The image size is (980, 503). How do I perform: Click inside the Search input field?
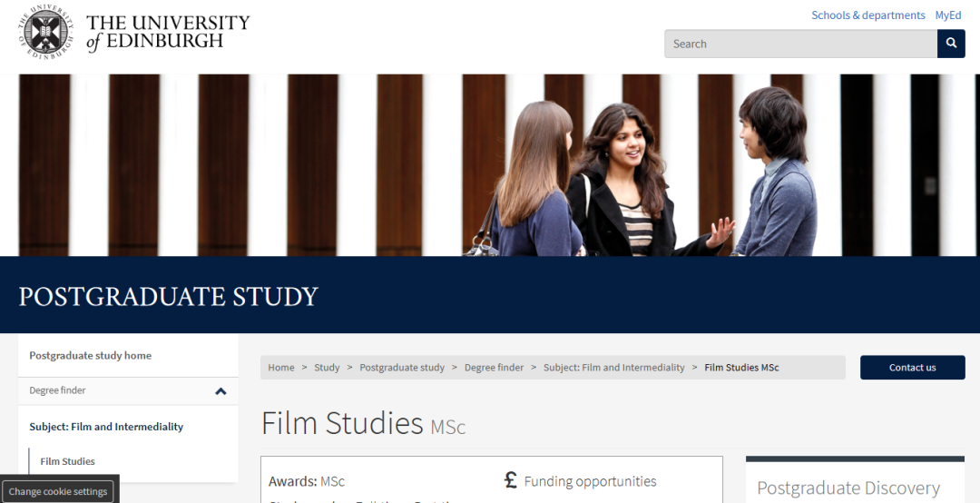800,44
